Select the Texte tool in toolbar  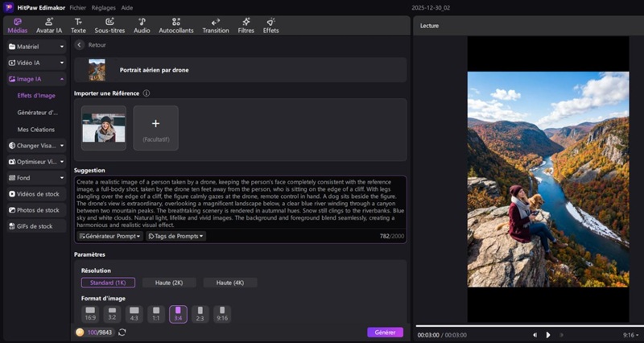click(x=78, y=25)
